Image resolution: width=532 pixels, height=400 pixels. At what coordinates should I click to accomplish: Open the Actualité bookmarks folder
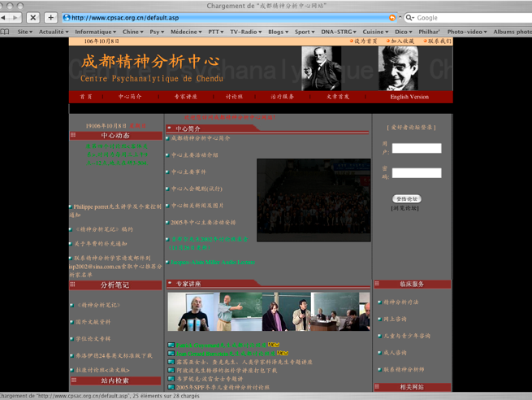[x=54, y=32]
